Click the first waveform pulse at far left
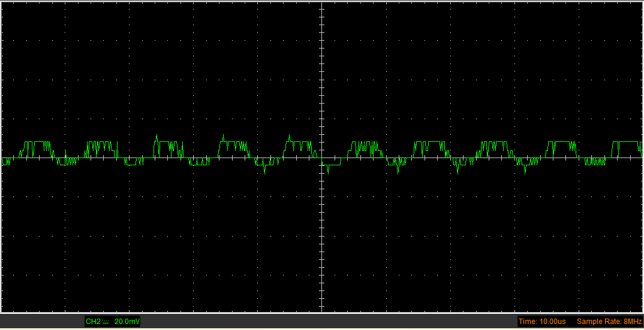The height and width of the screenshot is (330, 644). pyautogui.click(x=37, y=146)
